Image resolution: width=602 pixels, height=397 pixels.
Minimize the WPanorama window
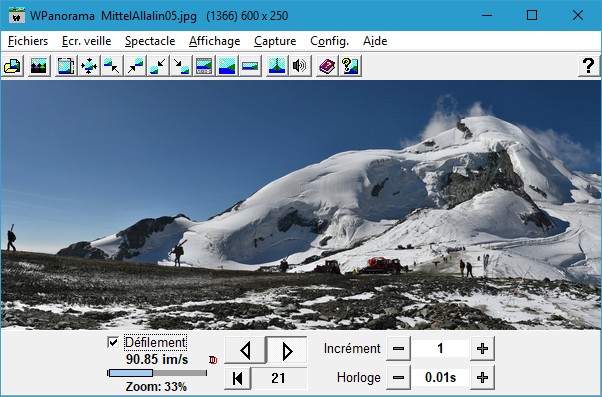click(487, 15)
